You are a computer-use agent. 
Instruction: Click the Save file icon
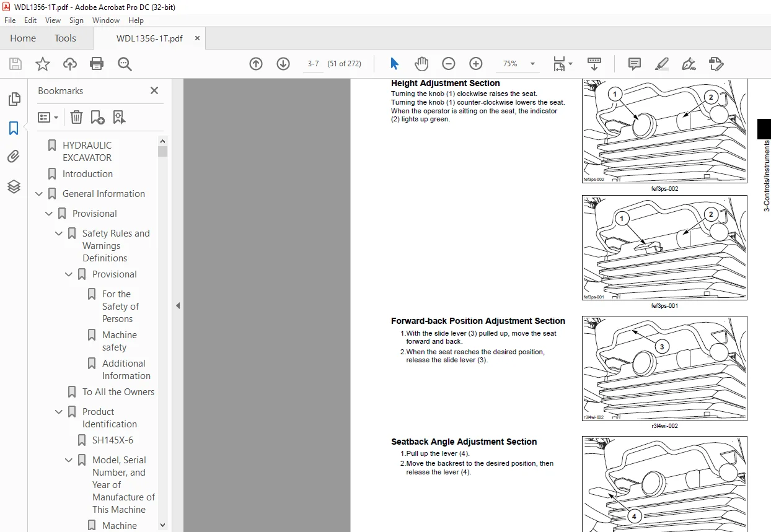click(15, 64)
